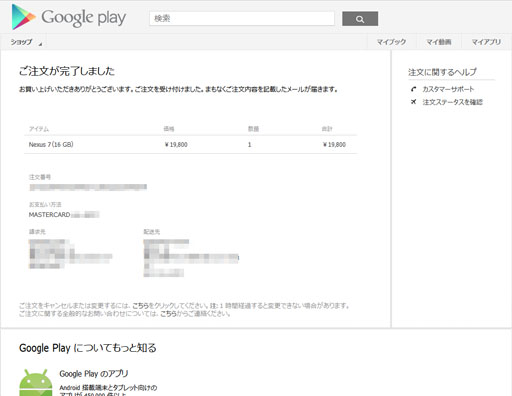Click the green Android robot icon
The width and height of the screenshot is (512, 396).
36,382
